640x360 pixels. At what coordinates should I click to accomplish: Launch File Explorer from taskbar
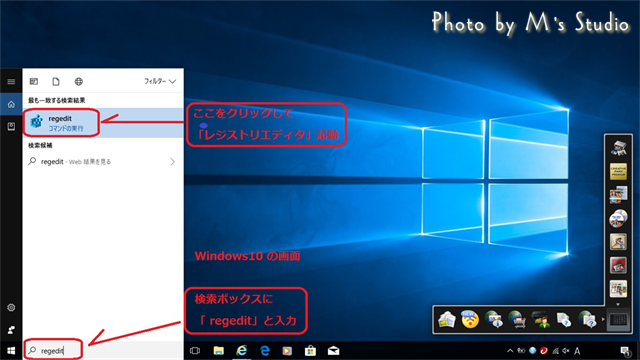(219, 351)
